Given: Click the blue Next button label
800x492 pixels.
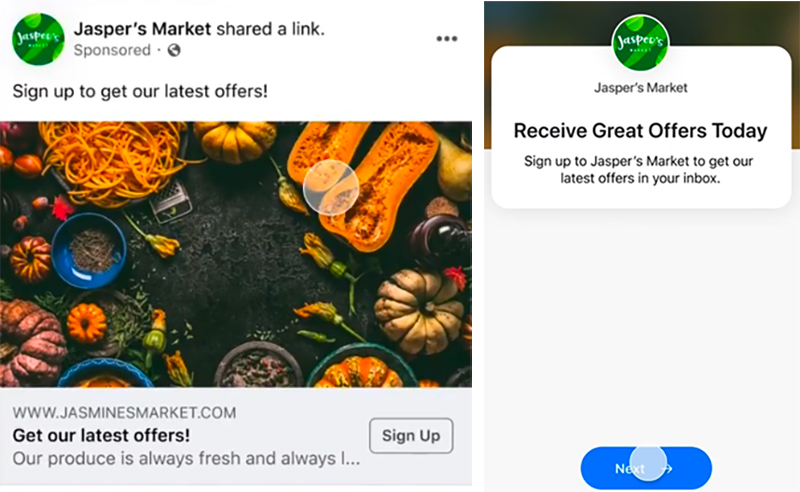Looking at the screenshot, I should click(x=630, y=469).
